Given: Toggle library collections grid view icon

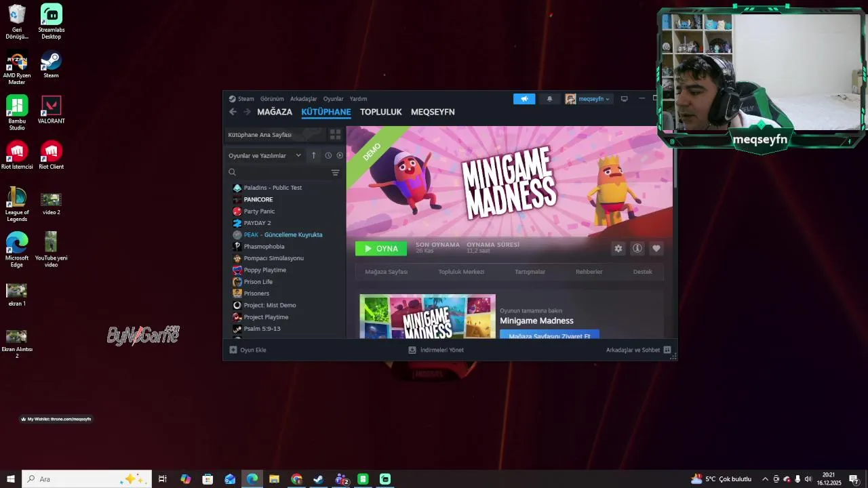Looking at the screenshot, I should [x=335, y=135].
